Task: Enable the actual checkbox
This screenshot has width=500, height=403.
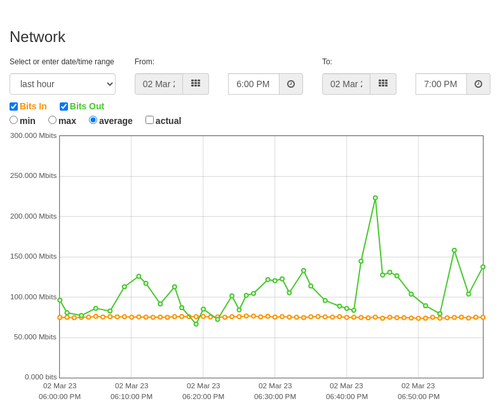Action: (x=149, y=120)
